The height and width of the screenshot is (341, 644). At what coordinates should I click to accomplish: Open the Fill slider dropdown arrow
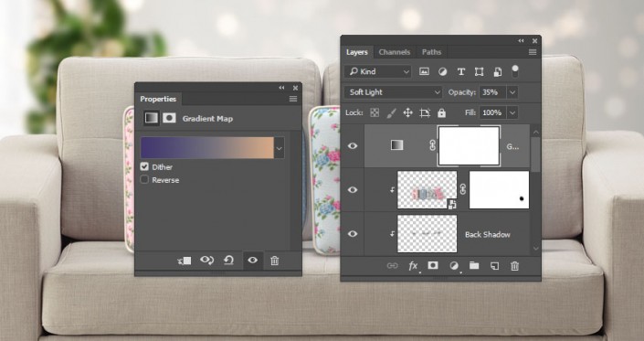tap(512, 112)
